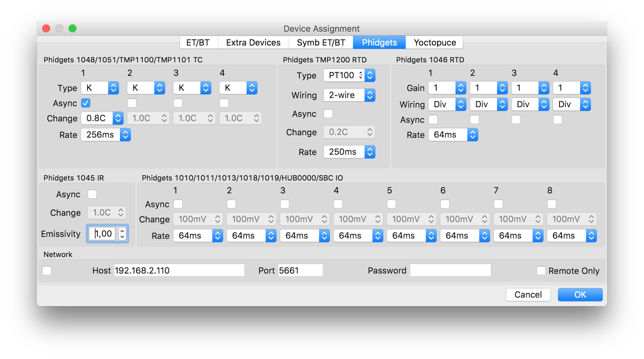Image resolution: width=644 pixels, height=359 pixels.
Task: Enable Async for TC channel 2
Action: point(132,103)
